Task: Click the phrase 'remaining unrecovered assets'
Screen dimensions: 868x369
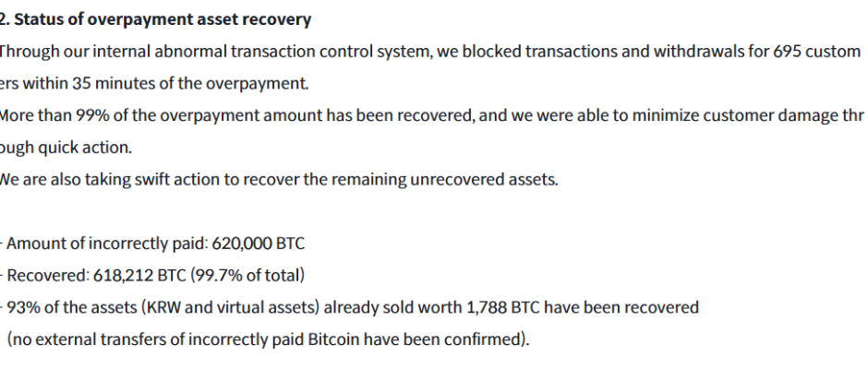Action: click(447, 179)
